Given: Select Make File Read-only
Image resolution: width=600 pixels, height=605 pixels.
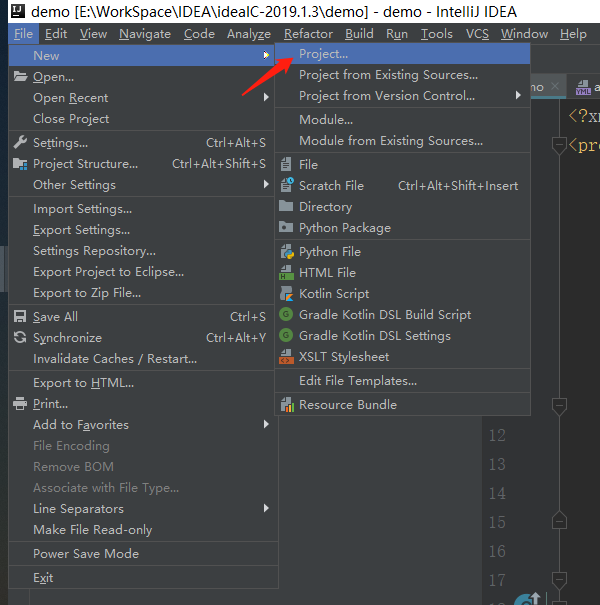Looking at the screenshot, I should (143, 529).
